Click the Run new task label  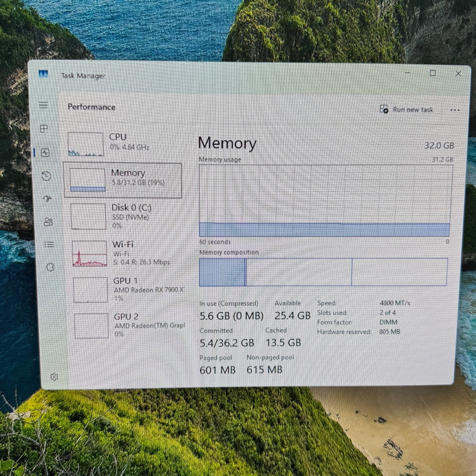(x=413, y=110)
